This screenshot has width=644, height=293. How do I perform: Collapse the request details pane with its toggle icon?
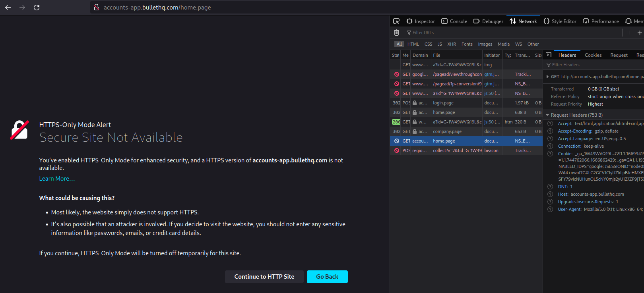click(549, 55)
